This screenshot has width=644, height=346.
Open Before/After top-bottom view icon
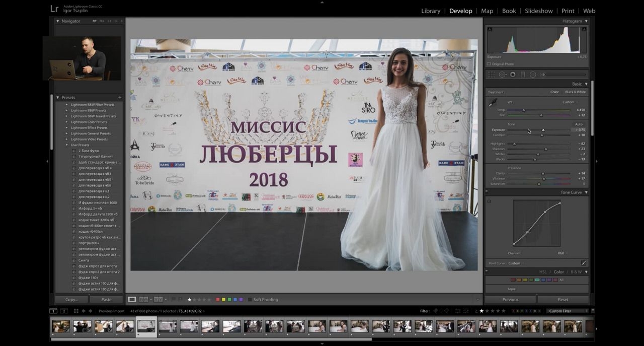[x=158, y=299]
